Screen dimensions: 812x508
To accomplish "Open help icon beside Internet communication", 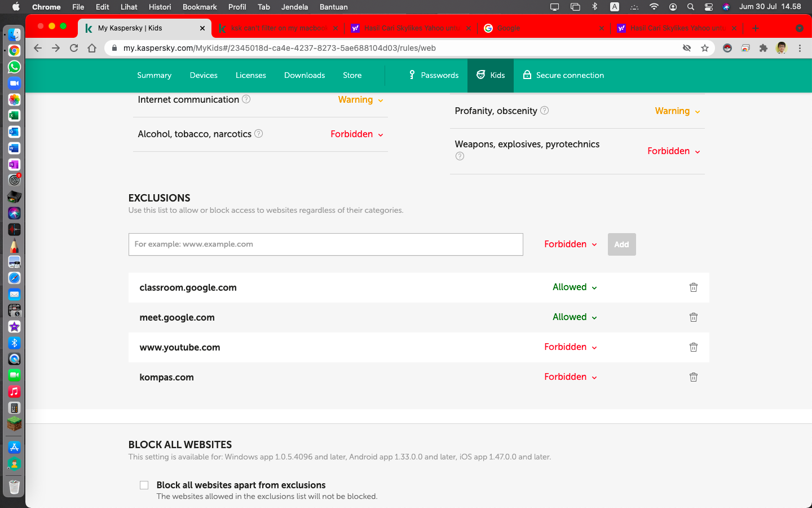I will click(246, 99).
